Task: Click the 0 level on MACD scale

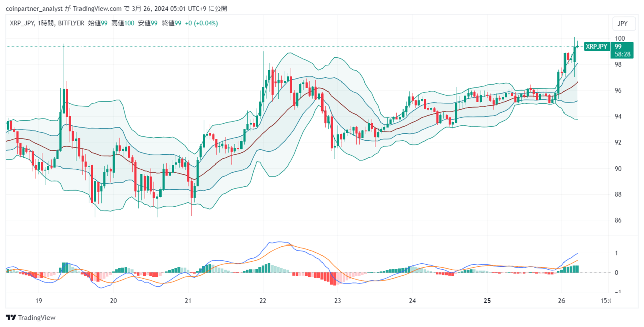Action: pos(616,273)
